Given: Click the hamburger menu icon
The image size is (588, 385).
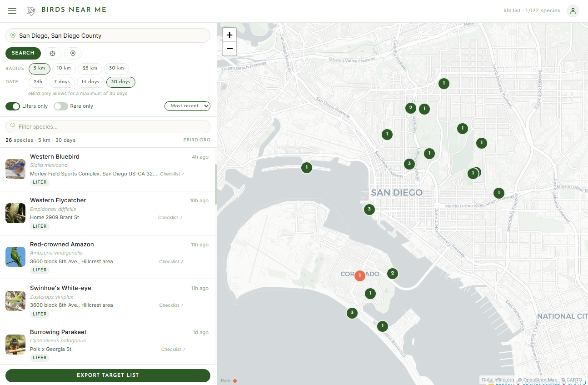Looking at the screenshot, I should pos(12,10).
